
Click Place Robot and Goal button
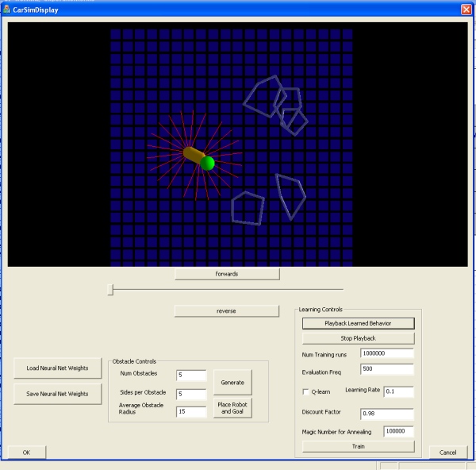(232, 408)
